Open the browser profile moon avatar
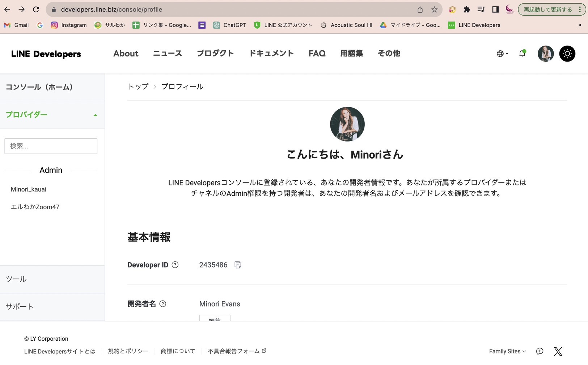 (509, 9)
